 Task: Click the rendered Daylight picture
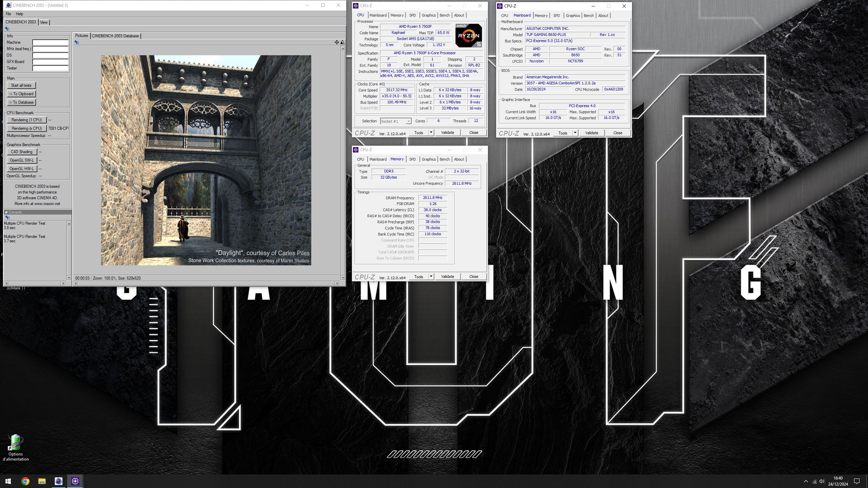click(206, 160)
